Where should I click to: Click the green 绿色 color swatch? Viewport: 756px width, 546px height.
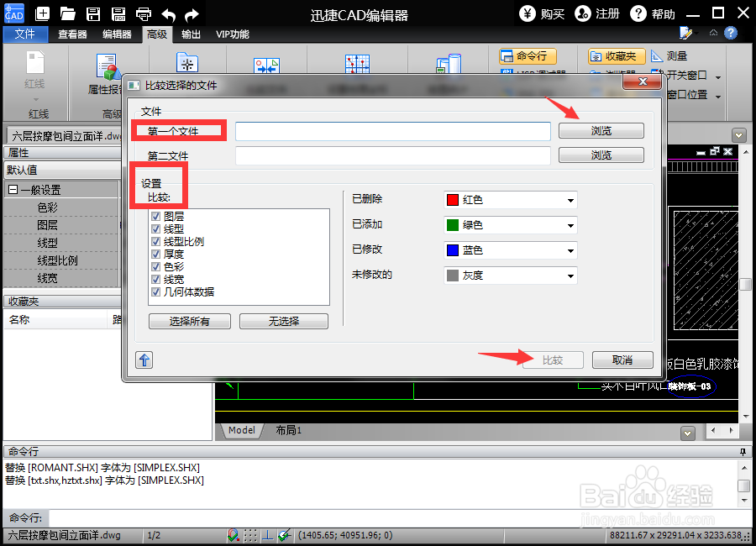click(452, 225)
